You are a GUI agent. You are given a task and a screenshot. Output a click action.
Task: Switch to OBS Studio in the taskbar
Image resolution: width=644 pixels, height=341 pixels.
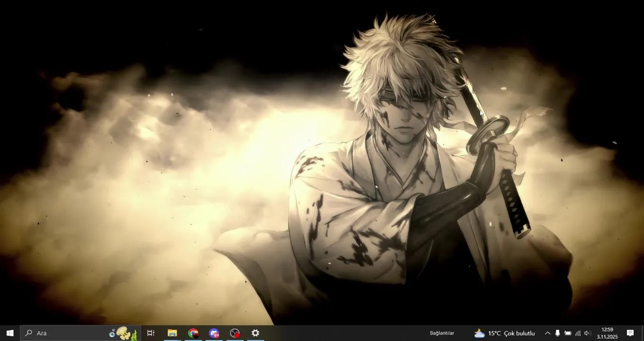pyautogui.click(x=235, y=333)
